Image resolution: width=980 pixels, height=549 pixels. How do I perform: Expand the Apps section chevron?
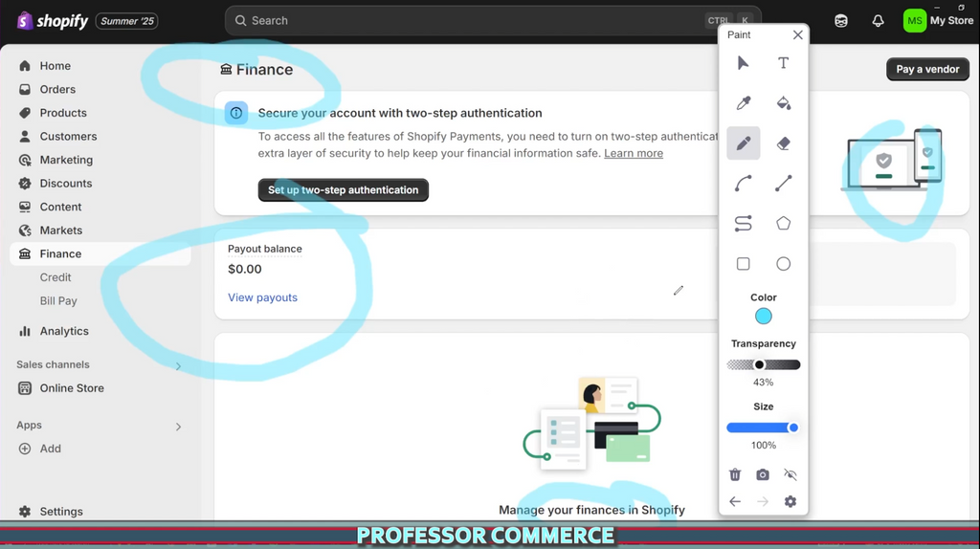click(x=178, y=427)
